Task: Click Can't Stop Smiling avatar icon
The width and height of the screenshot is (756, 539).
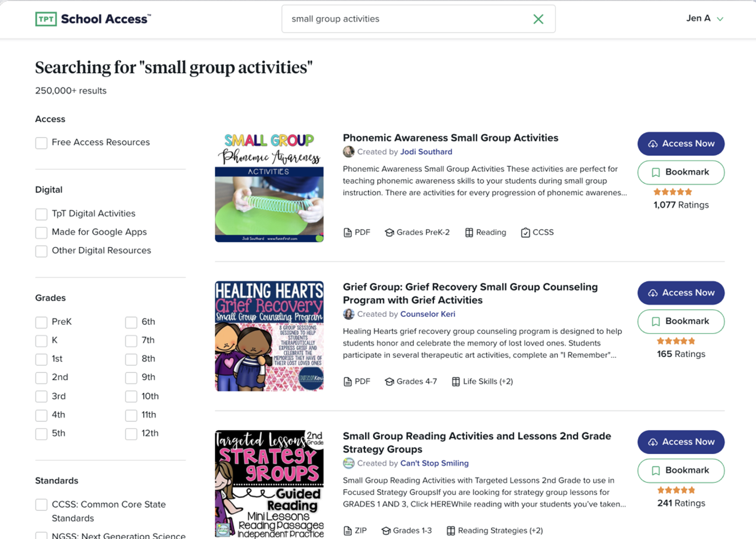Action: [x=348, y=463]
